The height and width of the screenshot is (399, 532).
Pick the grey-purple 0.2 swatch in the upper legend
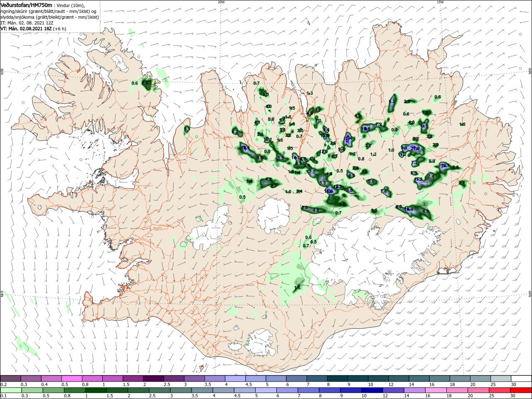coord(10,379)
